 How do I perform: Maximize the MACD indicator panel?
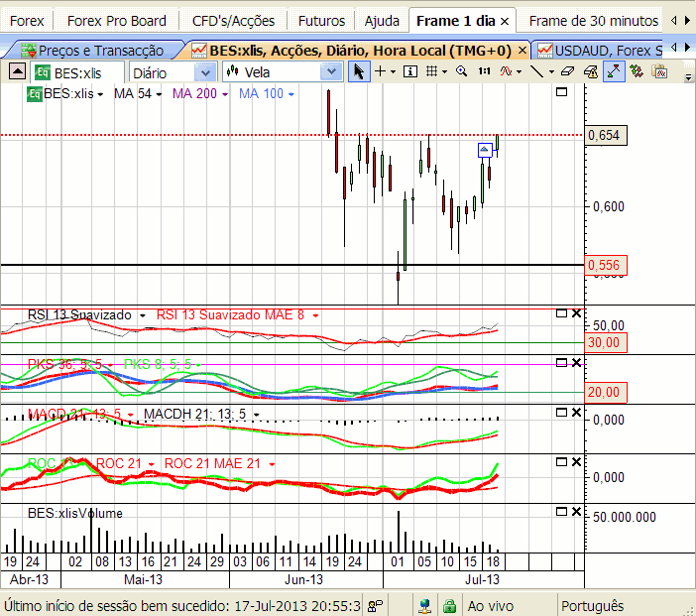[561, 413]
